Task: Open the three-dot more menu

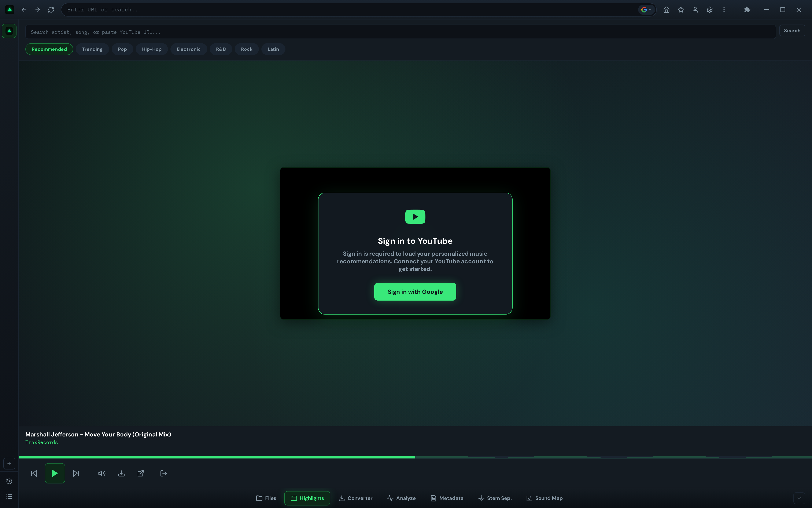Action: 724,10
